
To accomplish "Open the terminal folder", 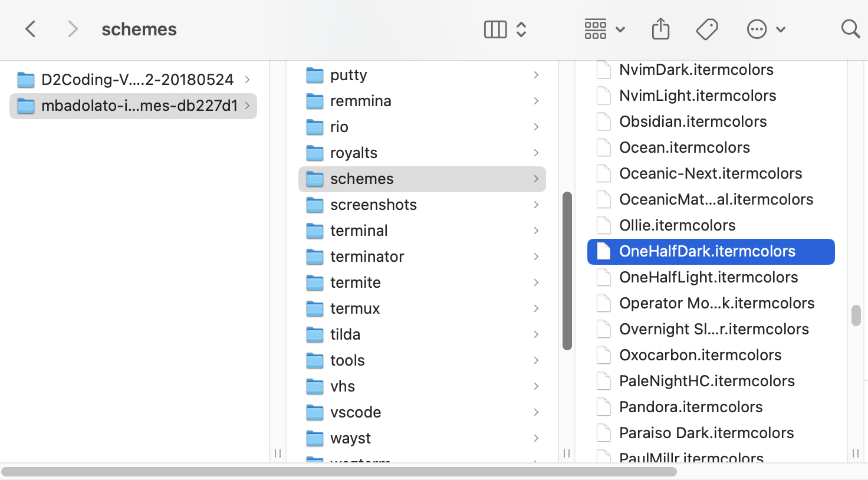I will (422, 231).
